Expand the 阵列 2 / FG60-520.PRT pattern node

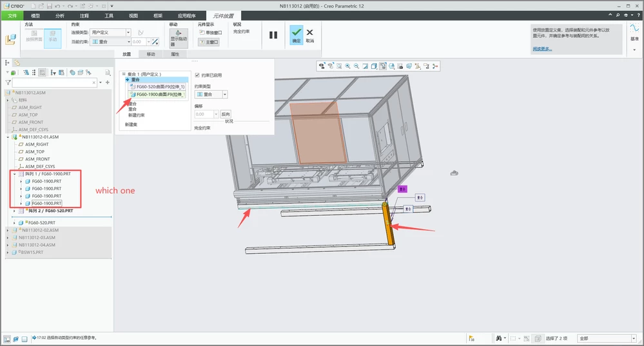tap(14, 211)
